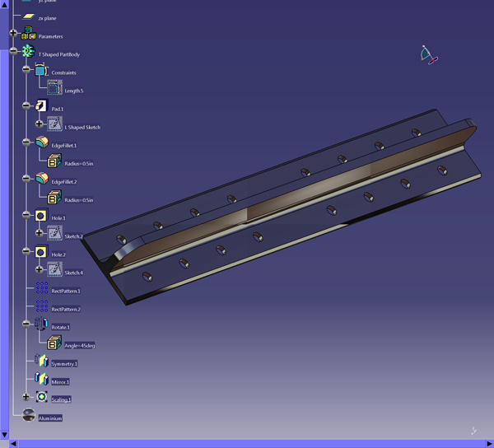Click the 3D compass in the viewport
The height and width of the screenshot is (448, 494).
[427, 55]
